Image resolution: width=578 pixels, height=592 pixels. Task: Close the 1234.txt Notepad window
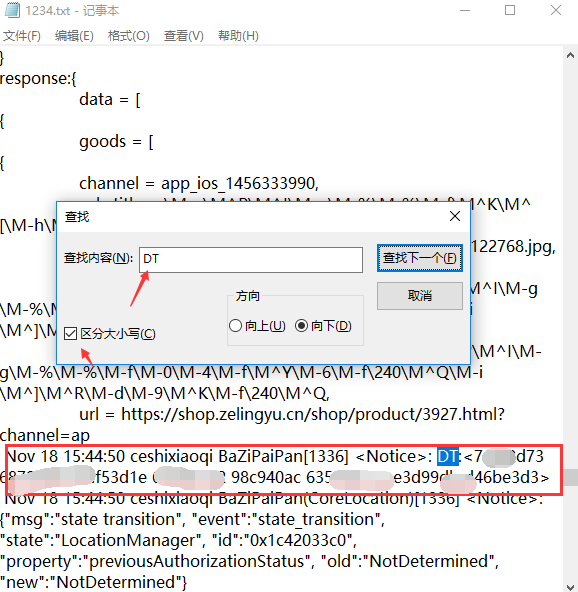pyautogui.click(x=556, y=10)
